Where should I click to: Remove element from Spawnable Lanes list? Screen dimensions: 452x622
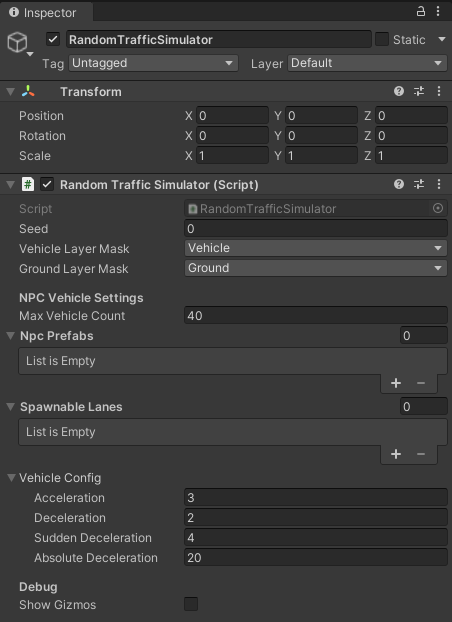pyautogui.click(x=421, y=454)
